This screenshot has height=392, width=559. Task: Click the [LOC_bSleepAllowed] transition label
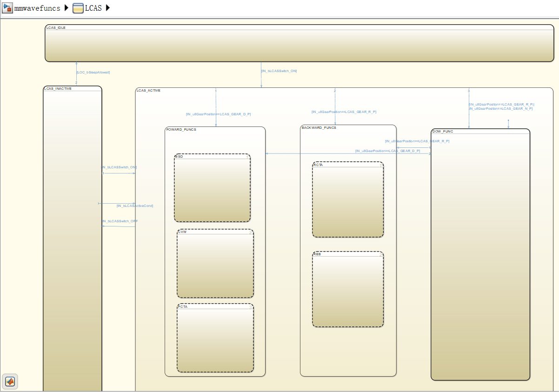coord(94,72)
